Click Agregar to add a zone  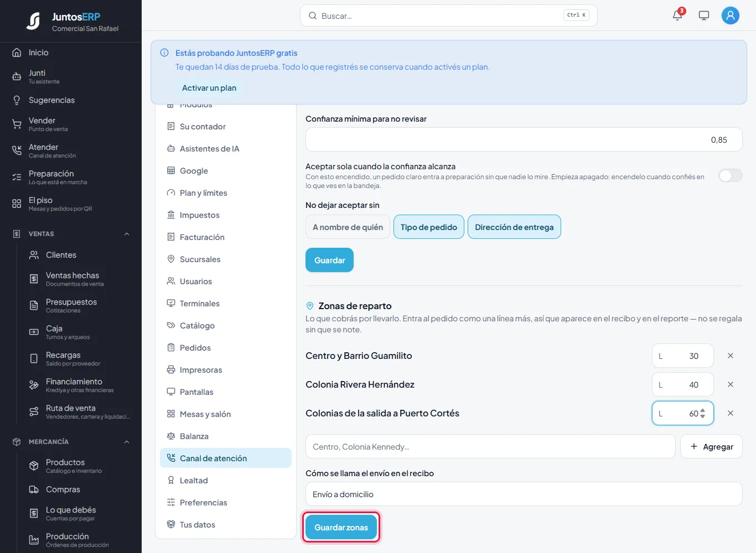coord(711,446)
